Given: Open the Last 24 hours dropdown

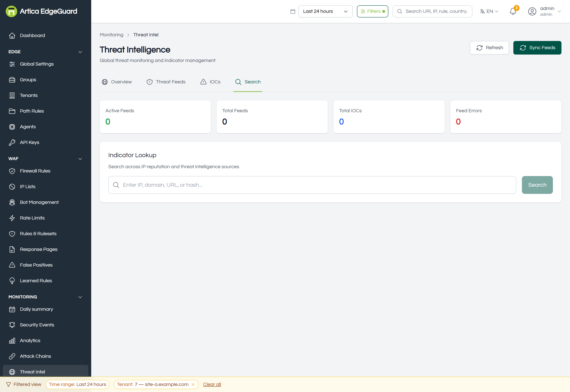Looking at the screenshot, I should coord(325,11).
